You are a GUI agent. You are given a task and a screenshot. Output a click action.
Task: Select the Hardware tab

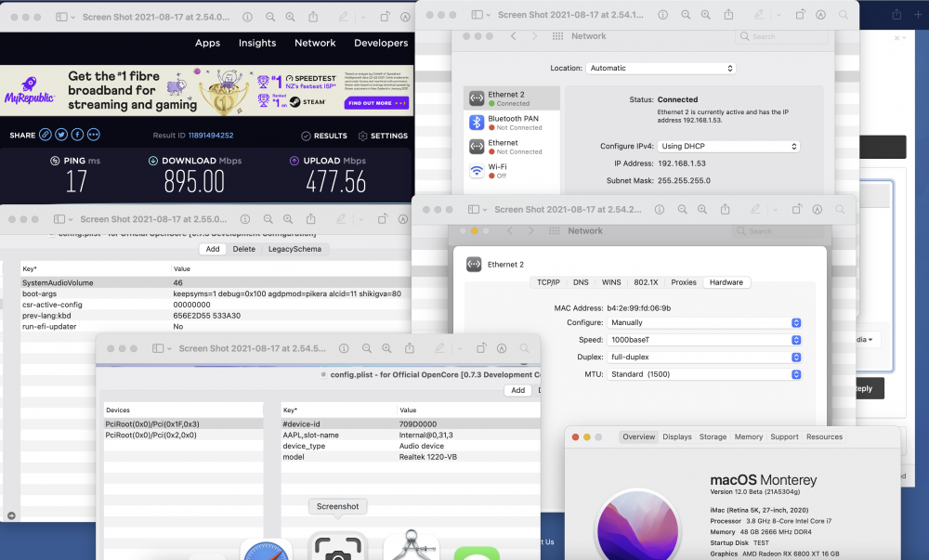726,282
